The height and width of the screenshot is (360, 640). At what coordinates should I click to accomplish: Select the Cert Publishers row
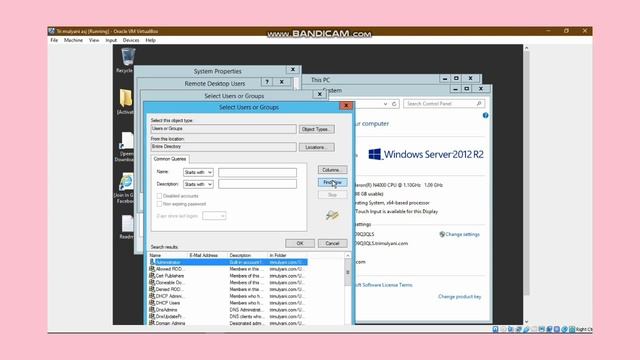[228, 276]
